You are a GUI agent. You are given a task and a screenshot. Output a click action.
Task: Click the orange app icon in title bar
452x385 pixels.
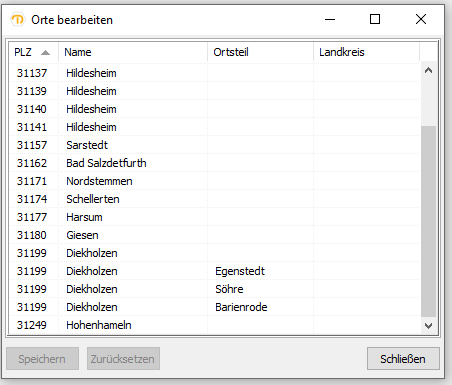point(17,19)
